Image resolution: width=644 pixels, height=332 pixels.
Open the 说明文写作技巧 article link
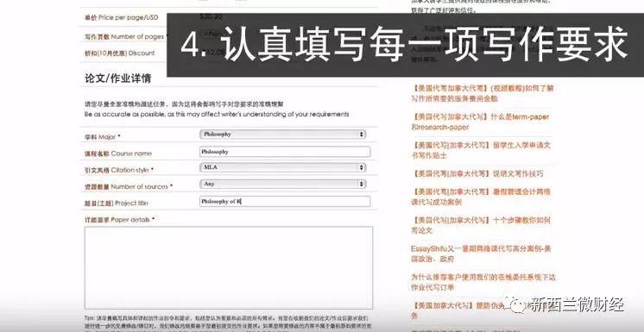coord(477,173)
